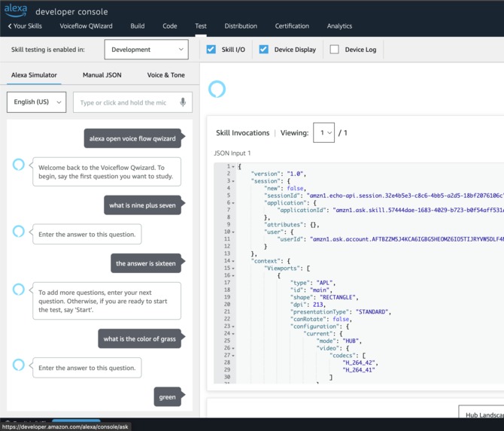Open the Certification tab
The width and height of the screenshot is (504, 431).
pos(292,26)
